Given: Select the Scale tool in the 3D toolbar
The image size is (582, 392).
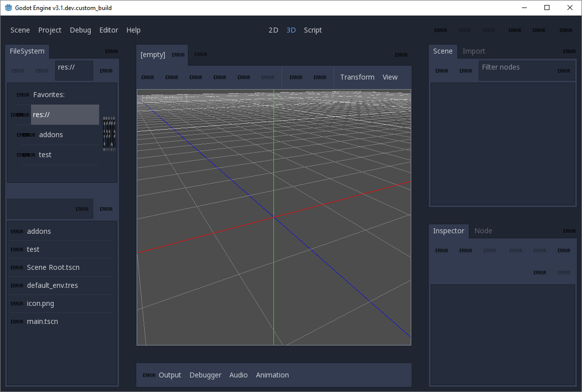Looking at the screenshot, I should click(x=220, y=77).
